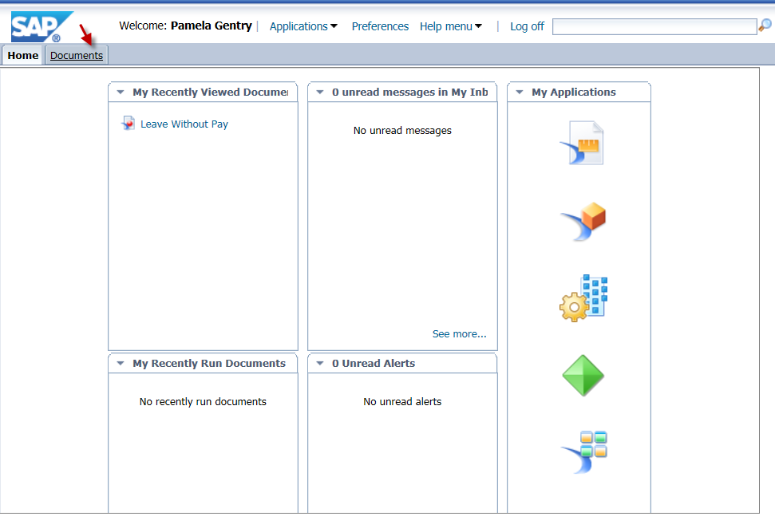Viewport: 775px width, 532px height.
Task: Open the gear-and-buildings application icon
Action: [582, 298]
